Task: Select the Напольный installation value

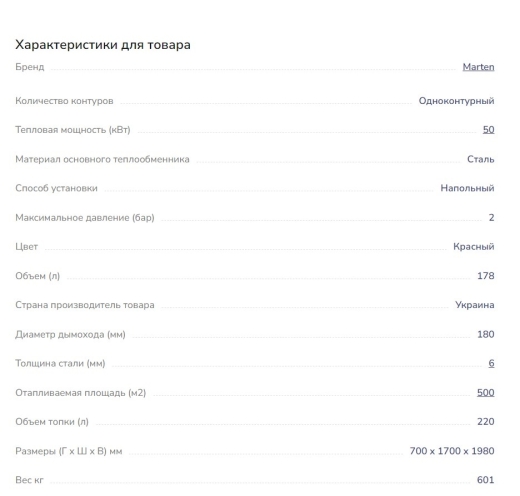Action: pyautogui.click(x=467, y=188)
